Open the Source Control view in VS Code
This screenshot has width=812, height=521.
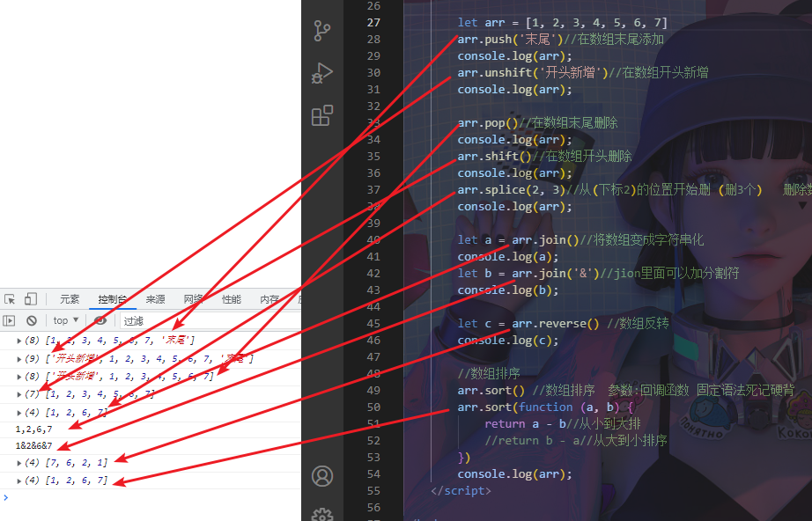(x=321, y=31)
